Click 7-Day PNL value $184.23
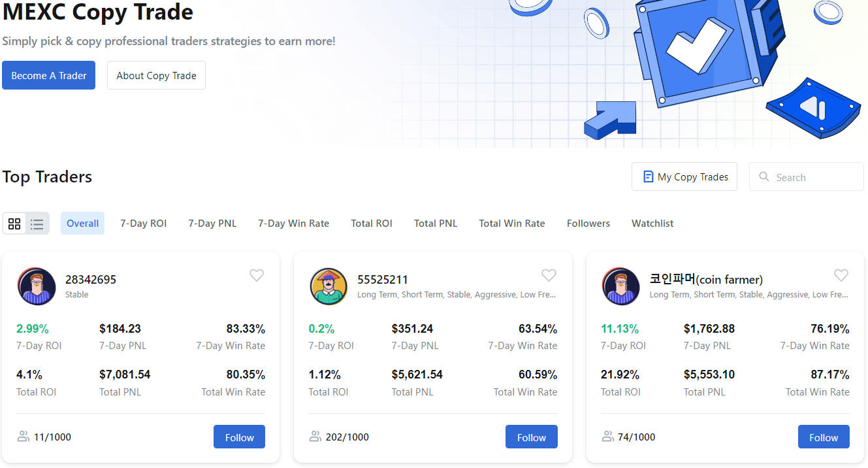 pos(120,329)
